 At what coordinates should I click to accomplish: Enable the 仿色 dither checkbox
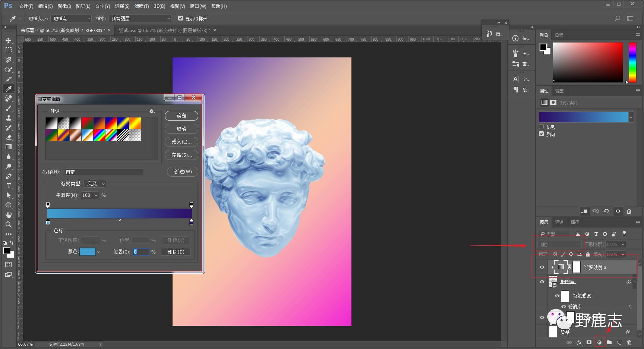pyautogui.click(x=542, y=127)
